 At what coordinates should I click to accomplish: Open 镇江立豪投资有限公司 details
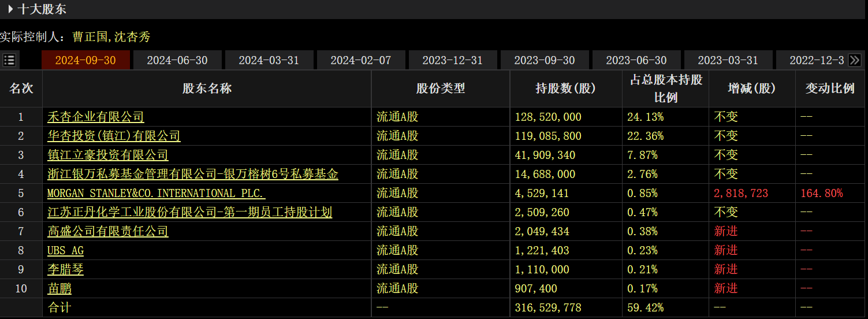tap(108, 155)
